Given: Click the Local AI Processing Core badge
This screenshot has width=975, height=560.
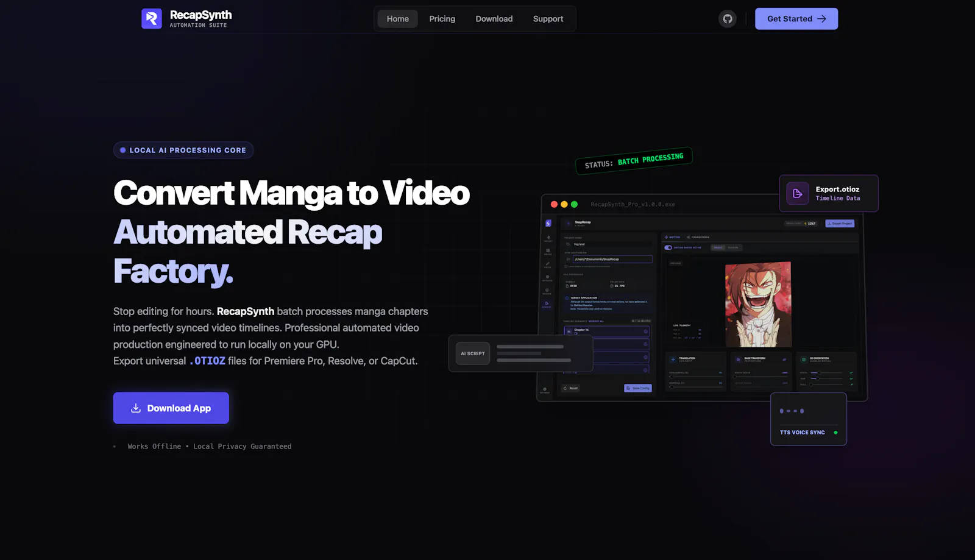Looking at the screenshot, I should 183,150.
